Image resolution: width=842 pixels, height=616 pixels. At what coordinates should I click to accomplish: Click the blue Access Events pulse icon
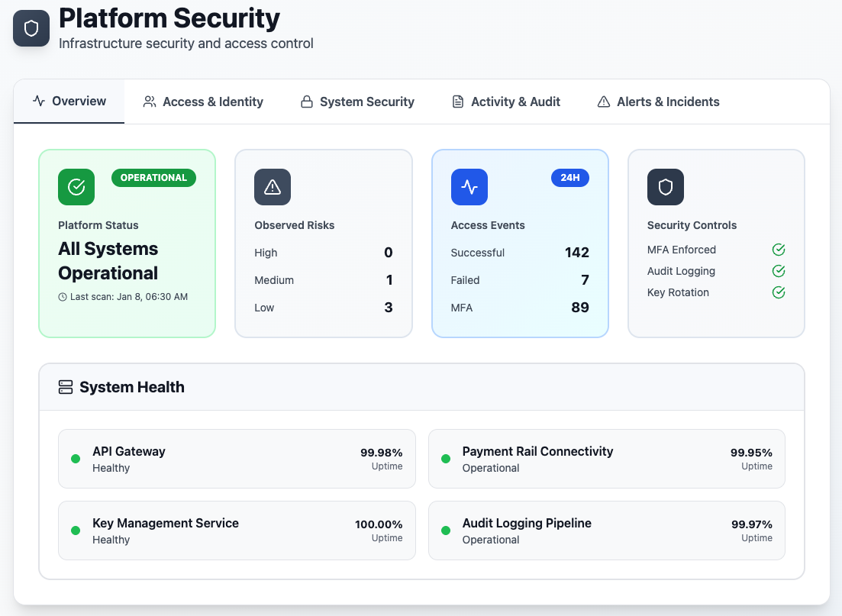[469, 187]
